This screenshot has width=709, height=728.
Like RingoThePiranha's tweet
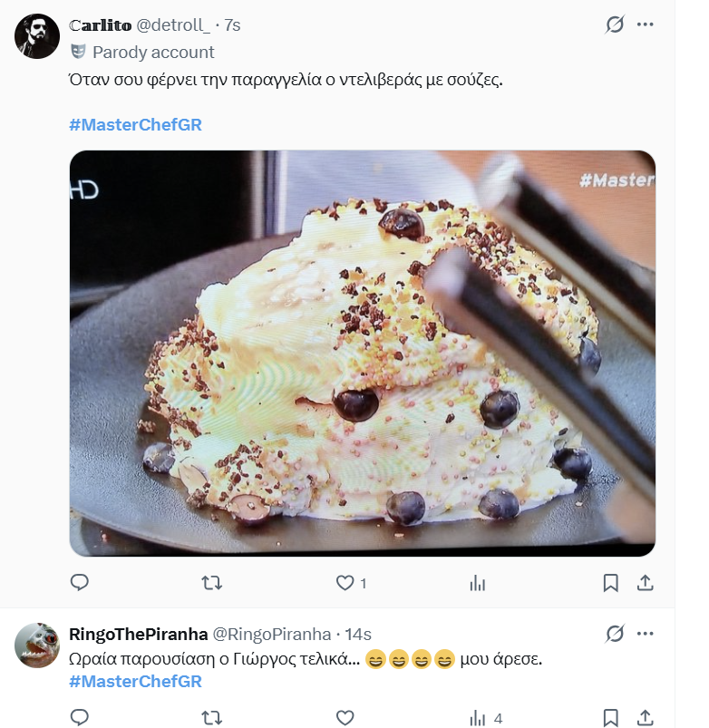click(345, 718)
